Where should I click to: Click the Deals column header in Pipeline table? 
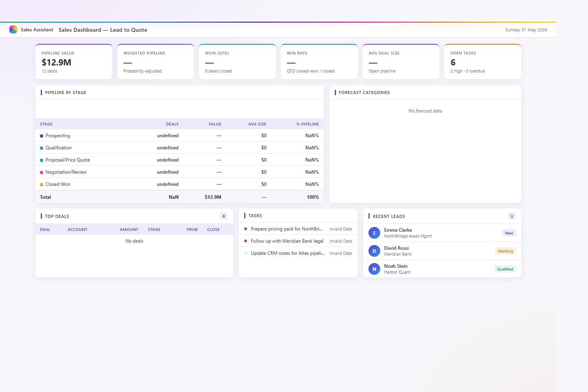[172, 124]
